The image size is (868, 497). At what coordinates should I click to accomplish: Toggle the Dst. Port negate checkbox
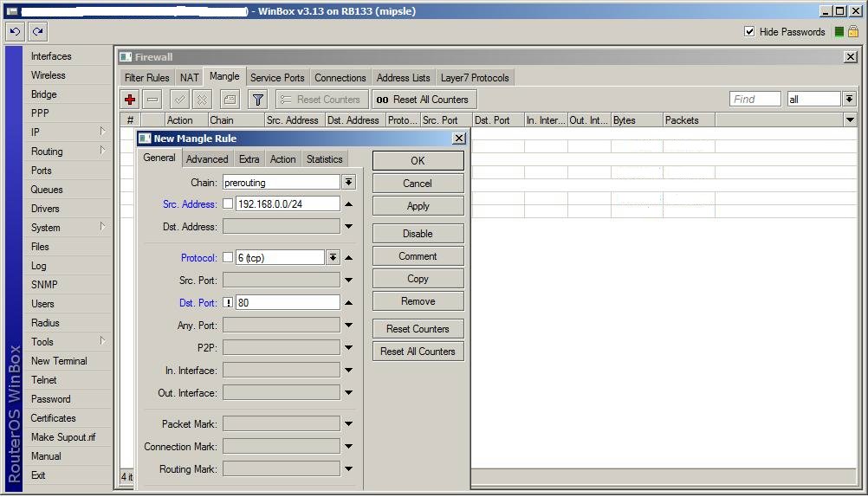(x=228, y=303)
